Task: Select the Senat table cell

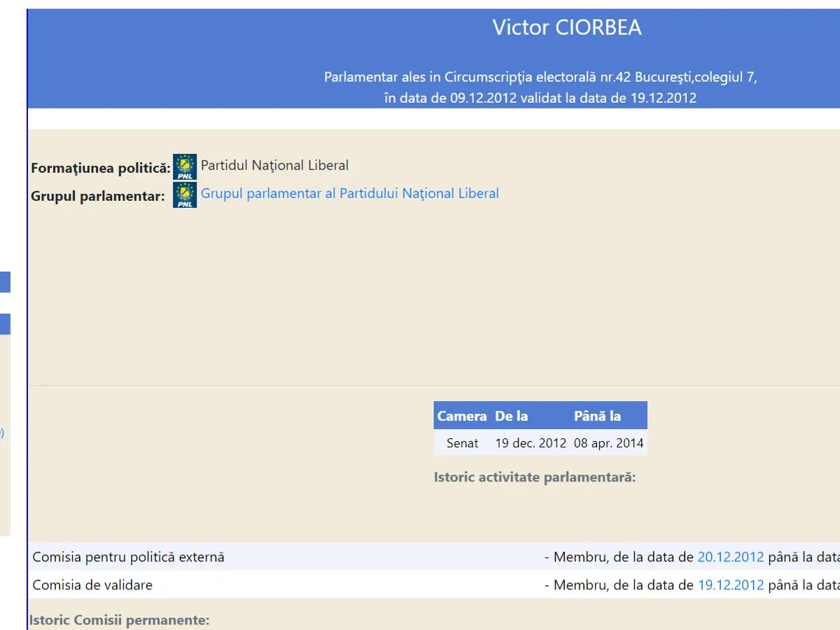Action: pos(462,443)
